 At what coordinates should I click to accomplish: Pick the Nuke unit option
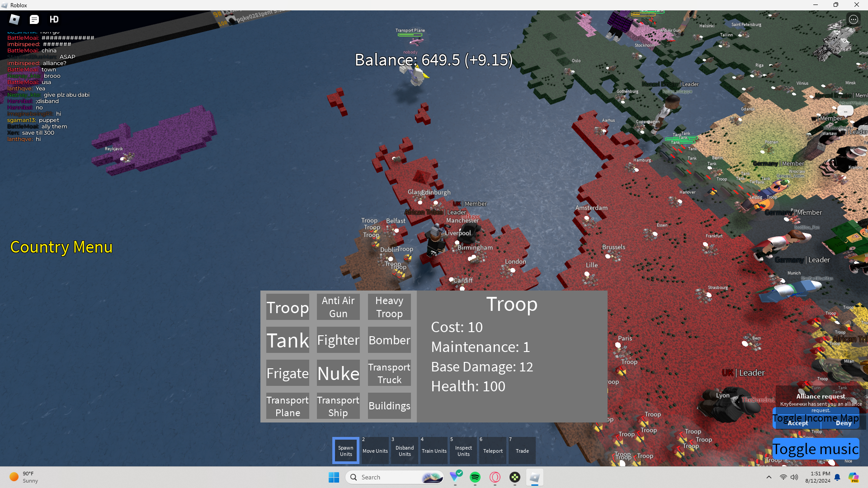338,373
